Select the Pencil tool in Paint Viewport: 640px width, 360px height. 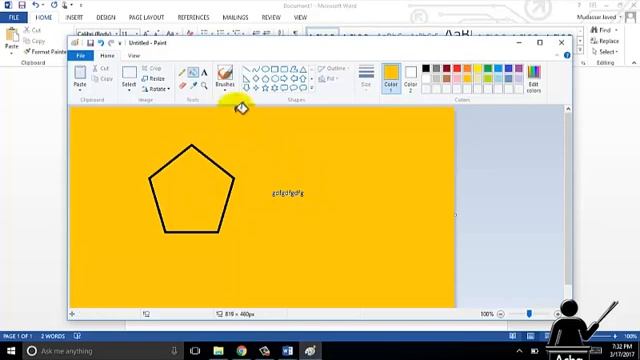click(182, 73)
